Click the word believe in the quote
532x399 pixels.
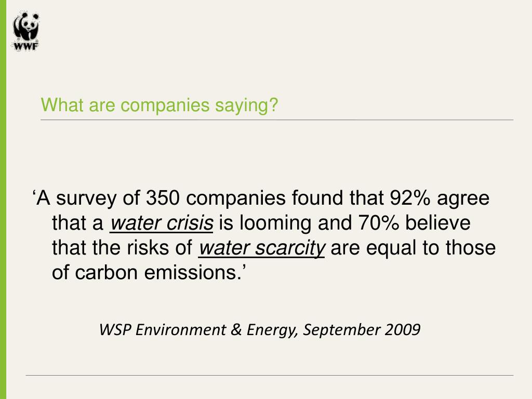click(x=437, y=223)
